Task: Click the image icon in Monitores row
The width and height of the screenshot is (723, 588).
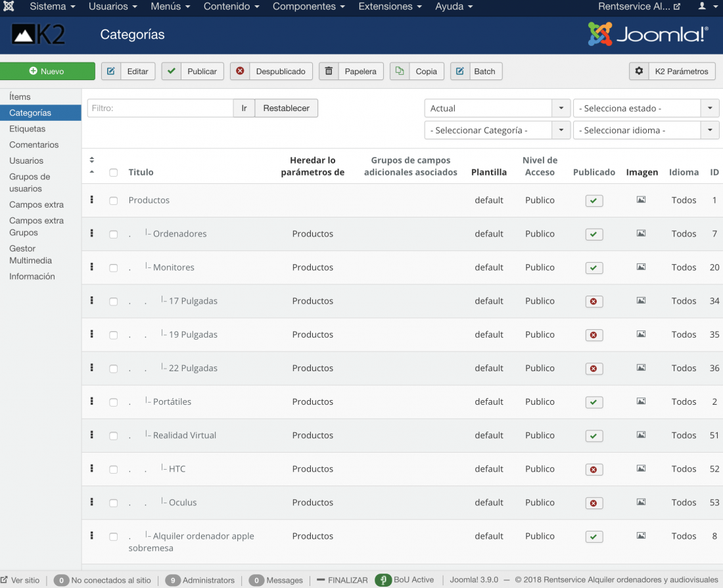Action: coord(641,267)
